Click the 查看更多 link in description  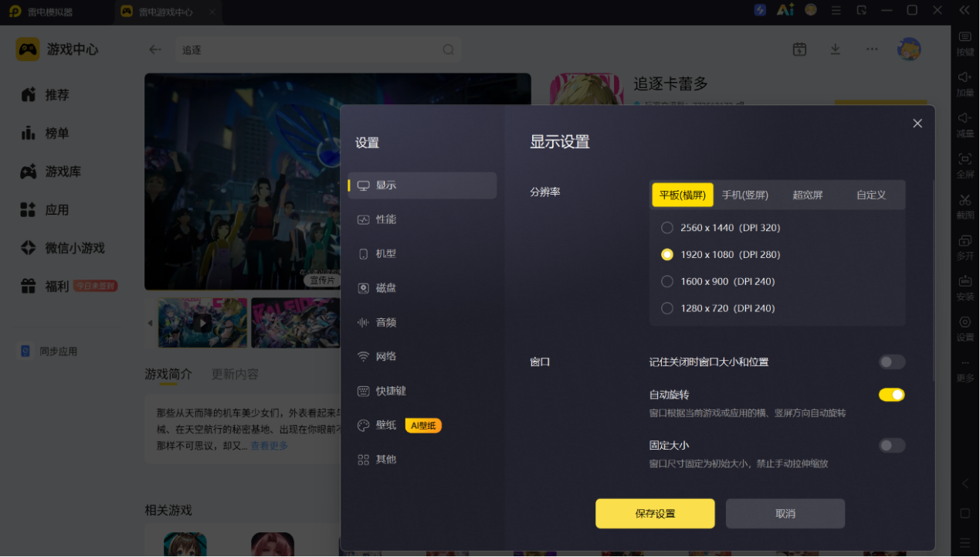[x=269, y=446]
